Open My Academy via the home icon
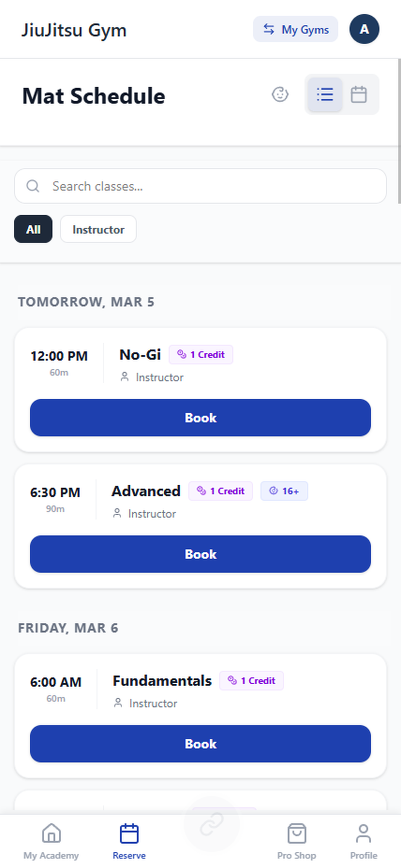Viewport: 401px width, 868px height. tap(51, 835)
